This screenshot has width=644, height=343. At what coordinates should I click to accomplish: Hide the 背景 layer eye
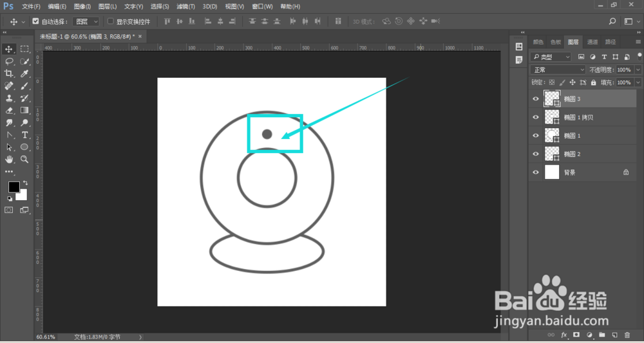(536, 172)
